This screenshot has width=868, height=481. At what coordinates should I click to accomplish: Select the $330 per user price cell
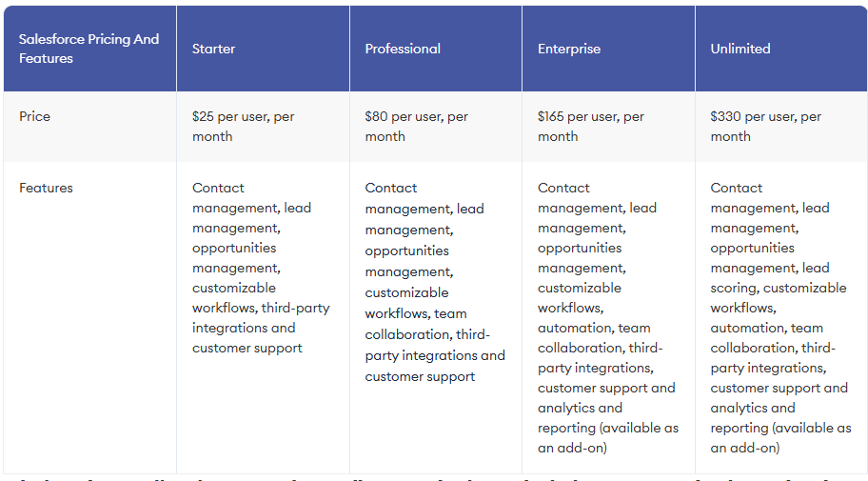pos(765,126)
